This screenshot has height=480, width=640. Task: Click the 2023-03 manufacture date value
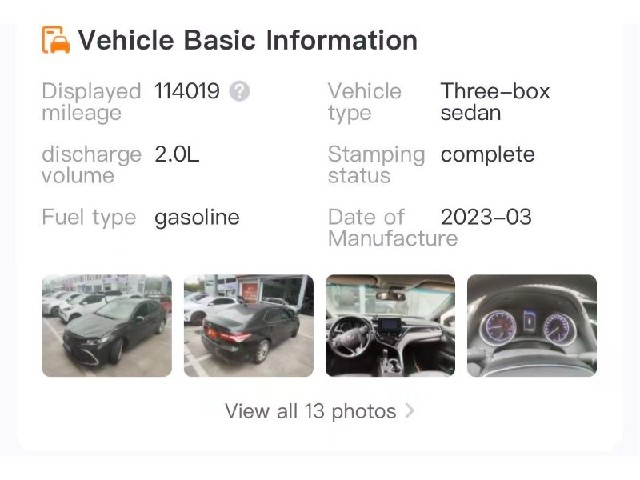point(486,217)
